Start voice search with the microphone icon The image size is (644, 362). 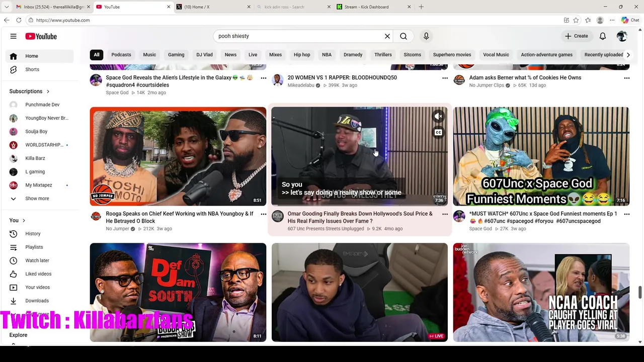pos(426,36)
